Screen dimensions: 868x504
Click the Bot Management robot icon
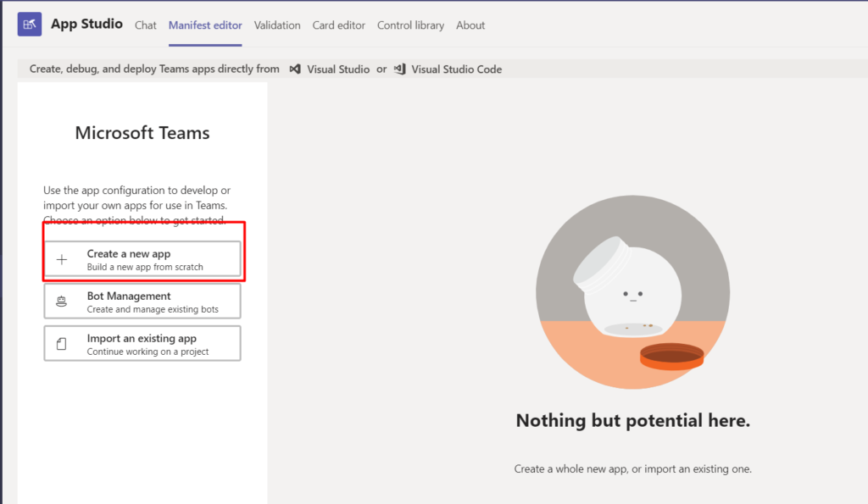[62, 302]
